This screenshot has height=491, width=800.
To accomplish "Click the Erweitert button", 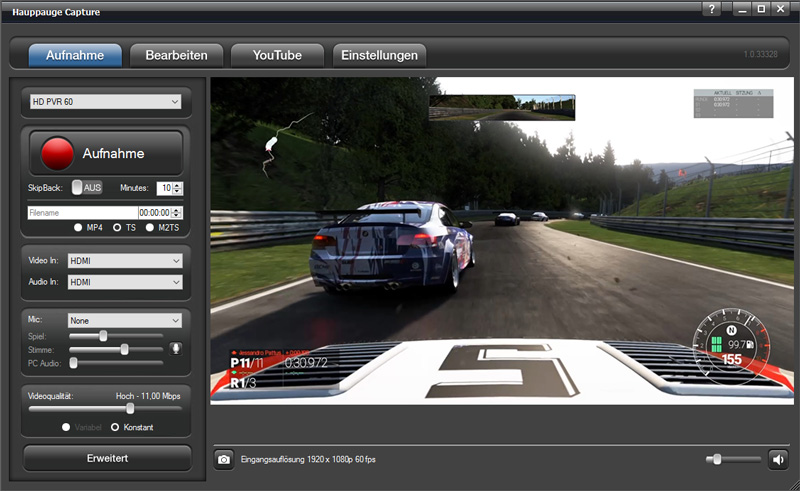I will [x=107, y=458].
